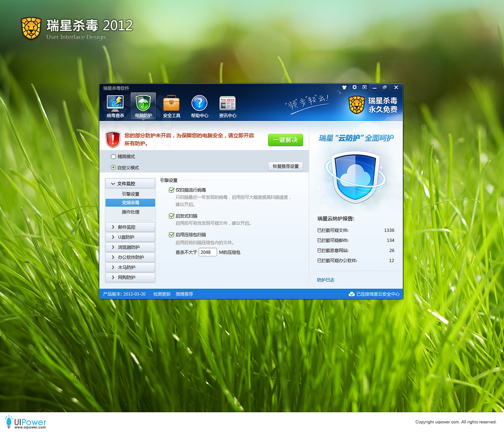The height and width of the screenshot is (432, 504).
Task: Open settings via the gear icon
Action: [354, 87]
